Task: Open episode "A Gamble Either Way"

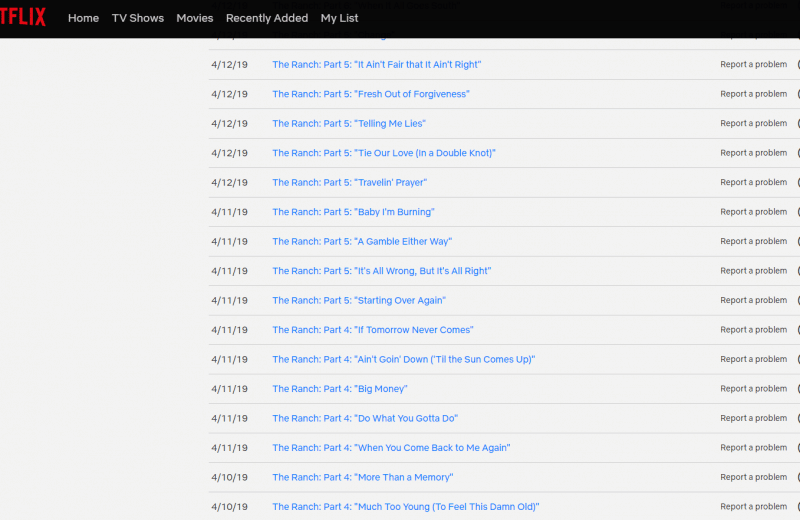Action: click(x=362, y=242)
